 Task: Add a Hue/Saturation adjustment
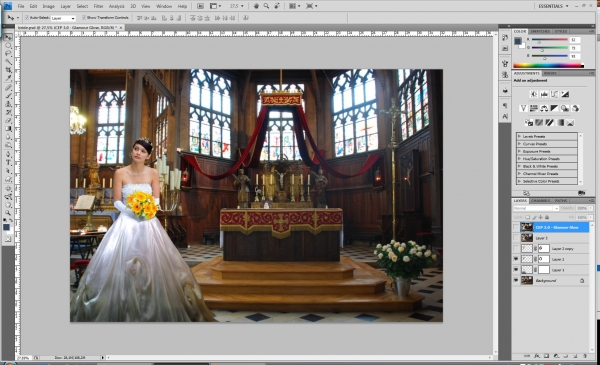click(533, 108)
